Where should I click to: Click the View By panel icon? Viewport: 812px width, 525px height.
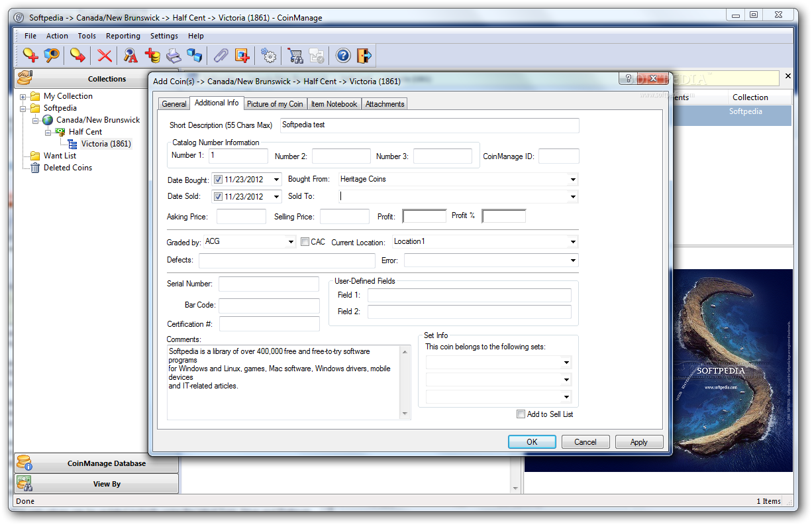click(x=25, y=483)
